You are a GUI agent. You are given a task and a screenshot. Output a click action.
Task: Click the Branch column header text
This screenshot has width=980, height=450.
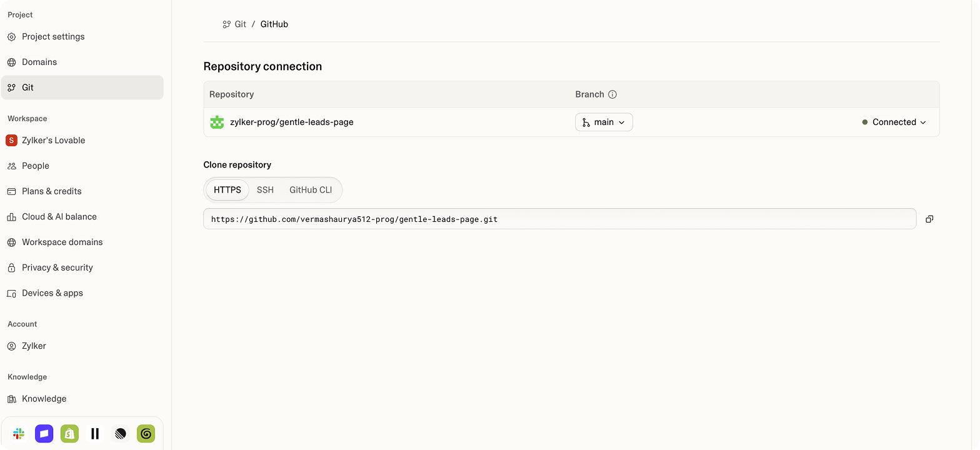pyautogui.click(x=589, y=94)
